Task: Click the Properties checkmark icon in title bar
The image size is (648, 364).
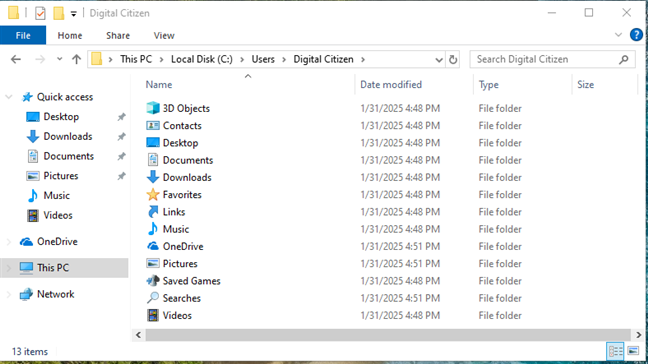Action: (40, 13)
